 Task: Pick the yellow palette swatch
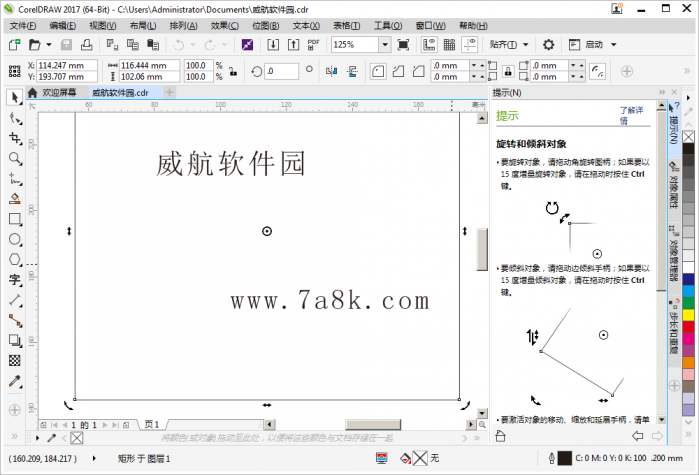689,315
